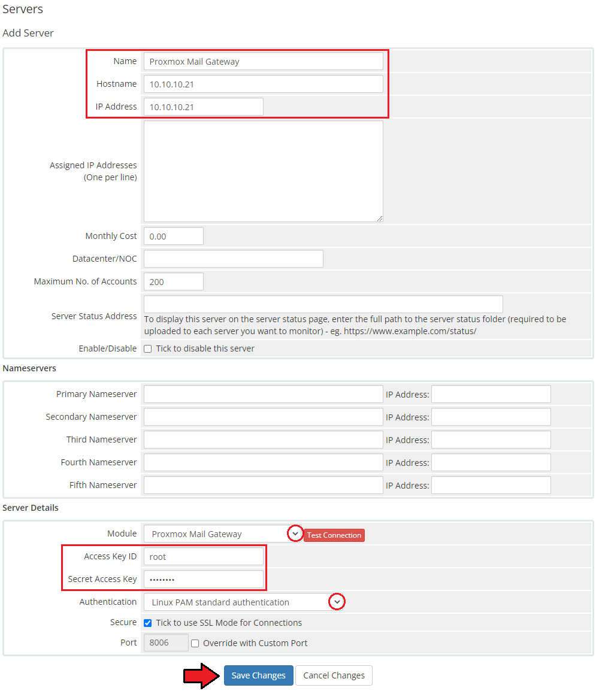Click the Port field showing 8006

pos(166,643)
